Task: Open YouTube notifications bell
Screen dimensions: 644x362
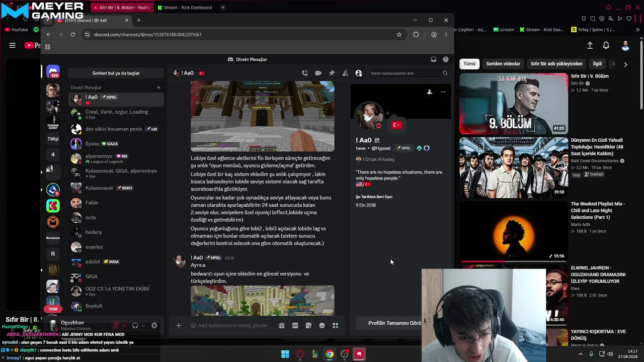Action: coord(606,45)
